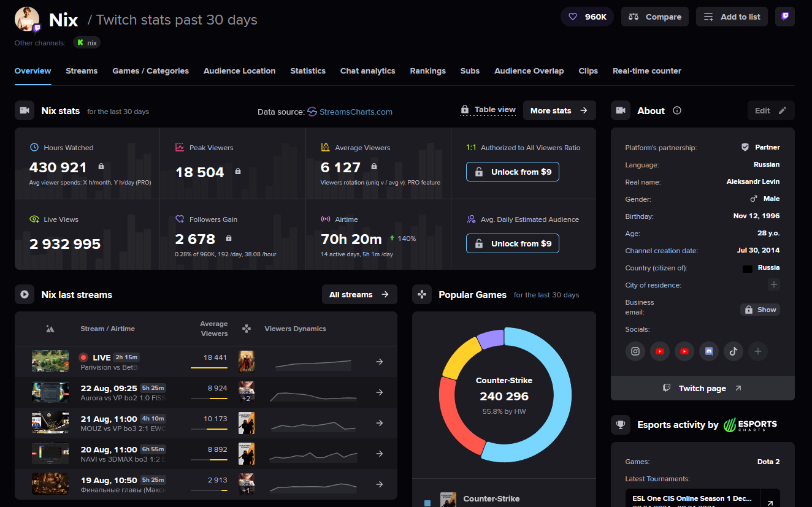Viewport: 812px width, 507px height.
Task: Open the Audience Overlap tab
Action: point(529,71)
